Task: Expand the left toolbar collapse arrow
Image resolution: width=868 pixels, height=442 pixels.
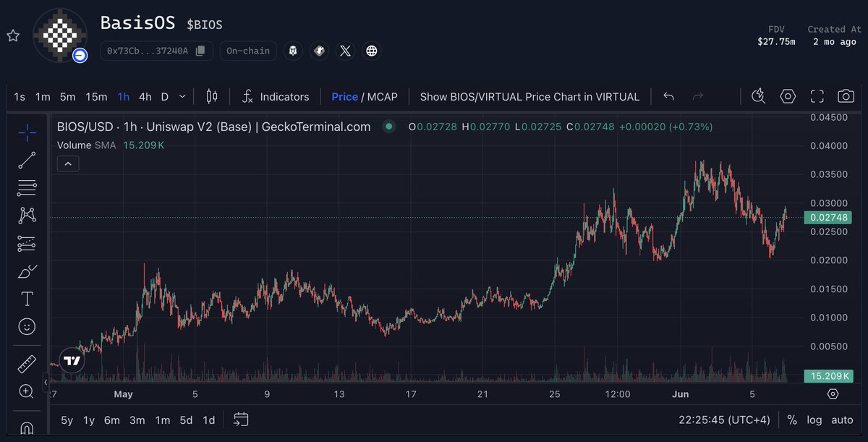Action: pos(46,382)
